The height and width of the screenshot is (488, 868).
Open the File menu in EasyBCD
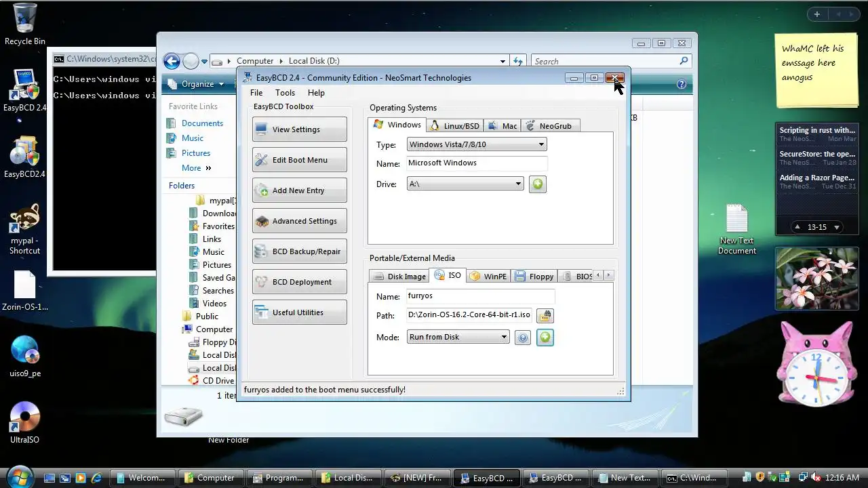coord(256,93)
